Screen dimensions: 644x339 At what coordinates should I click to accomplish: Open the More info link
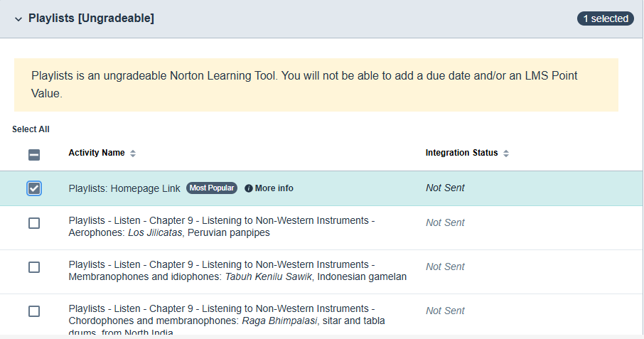[x=274, y=188]
